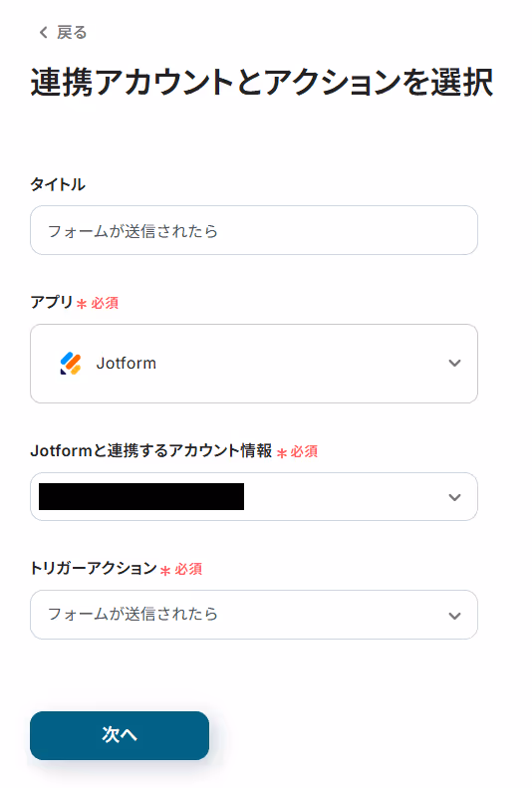
Task: Click the Jotform logo icon
Action: click(x=71, y=363)
